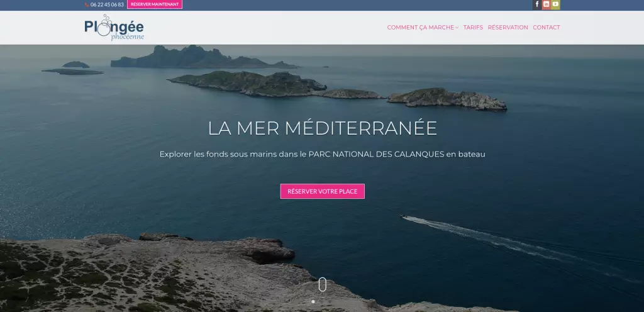Image resolution: width=644 pixels, height=312 pixels.
Task: Click the scroll-down mouse icon
Action: point(322,285)
